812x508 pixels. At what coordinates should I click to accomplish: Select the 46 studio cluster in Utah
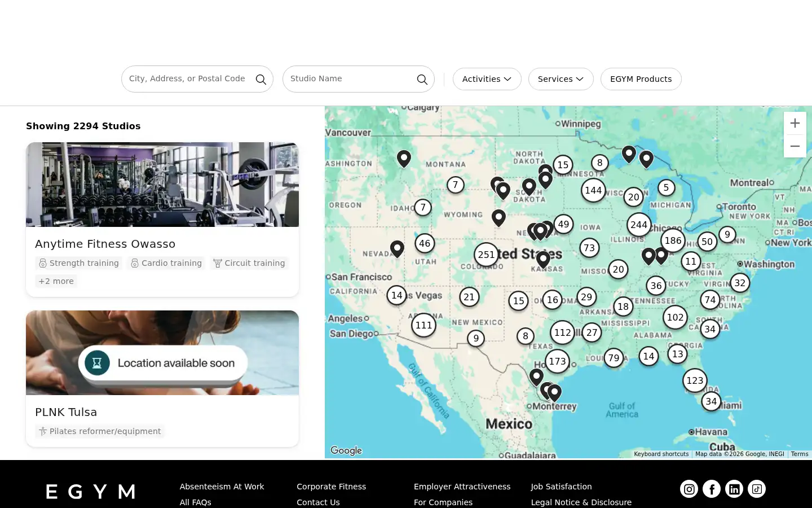(x=425, y=243)
